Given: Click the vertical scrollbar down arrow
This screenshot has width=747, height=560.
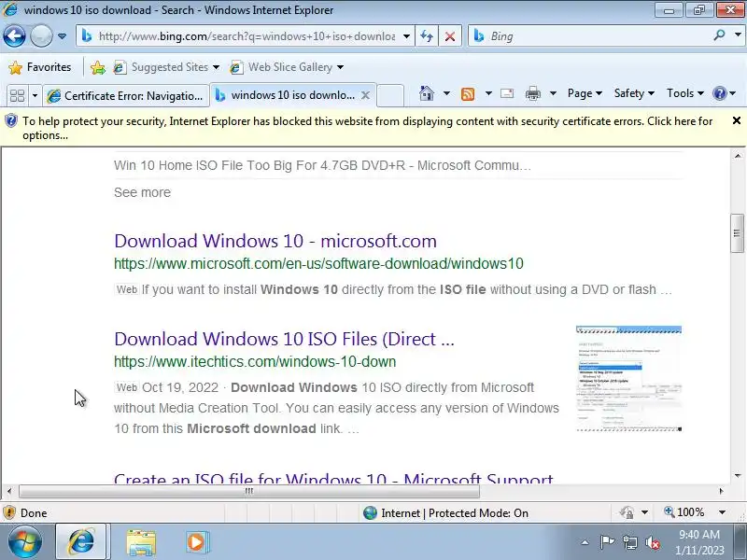Looking at the screenshot, I should 738,476.
